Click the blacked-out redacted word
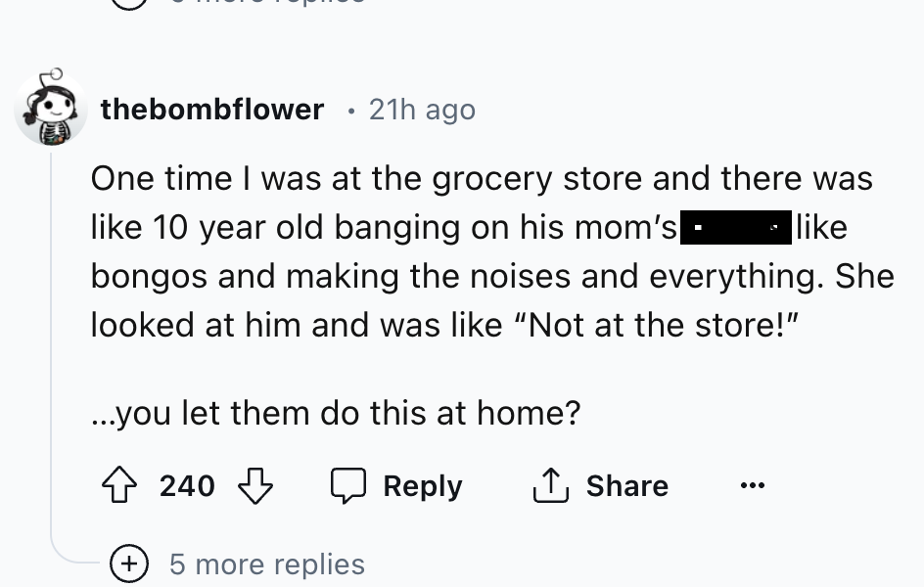Screen dimensions: 924x587 [x=736, y=229]
